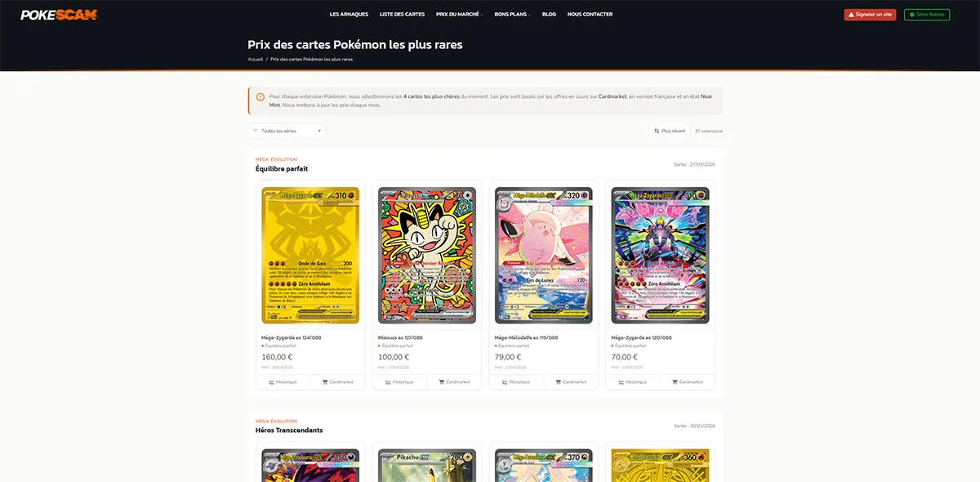Viewport: 980px width, 482px height.
Task: Open the Toutes les séries filter dropdown
Action: (x=287, y=131)
